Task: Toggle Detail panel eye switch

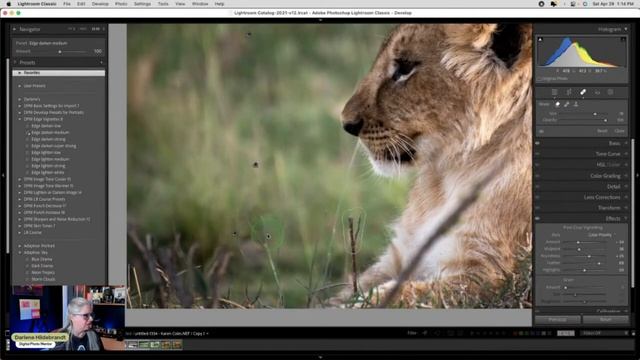Action: coord(538,186)
